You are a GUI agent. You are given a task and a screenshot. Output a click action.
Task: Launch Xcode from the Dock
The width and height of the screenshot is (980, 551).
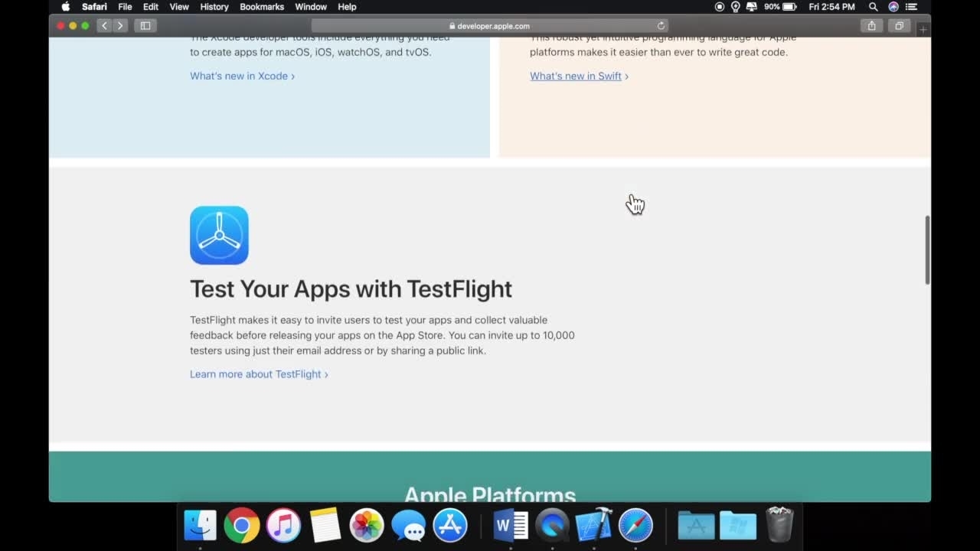pos(593,526)
